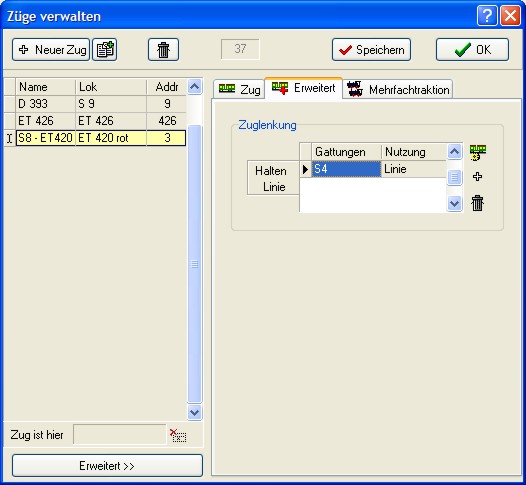Click the Speichern button to save
This screenshot has width=526, height=485.
click(x=371, y=50)
